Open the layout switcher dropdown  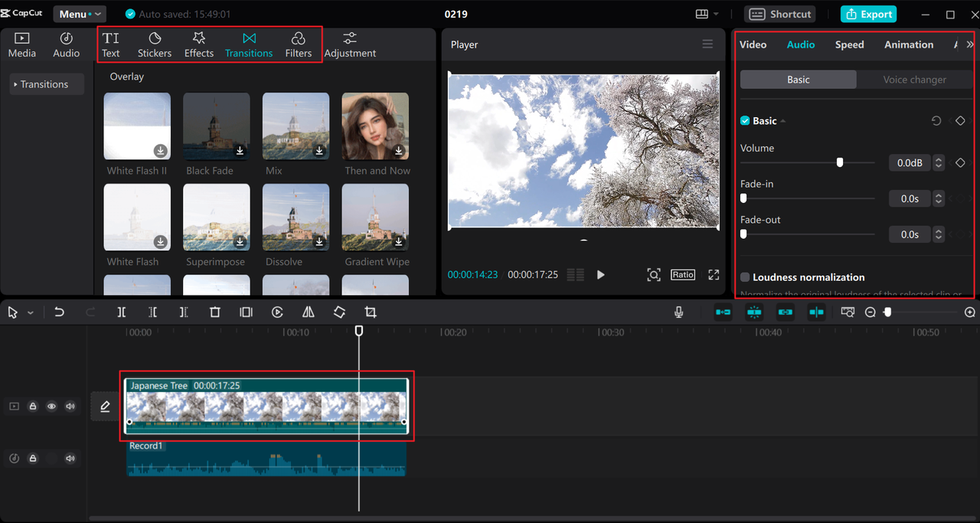point(707,14)
